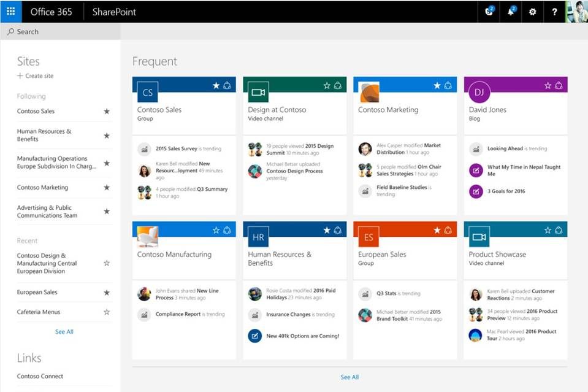Toggle star next to European Sales in sidebar
This screenshot has width=588, height=392.
click(x=107, y=292)
